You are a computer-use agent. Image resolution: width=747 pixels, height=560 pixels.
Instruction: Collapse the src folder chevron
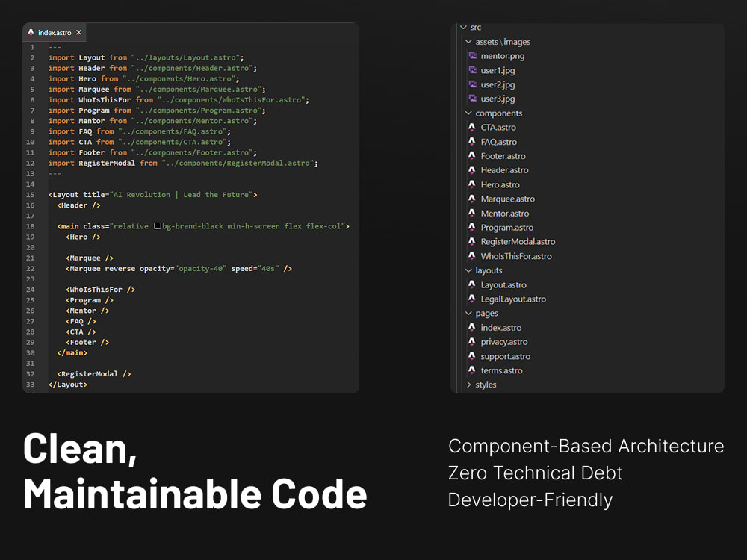[463, 28]
